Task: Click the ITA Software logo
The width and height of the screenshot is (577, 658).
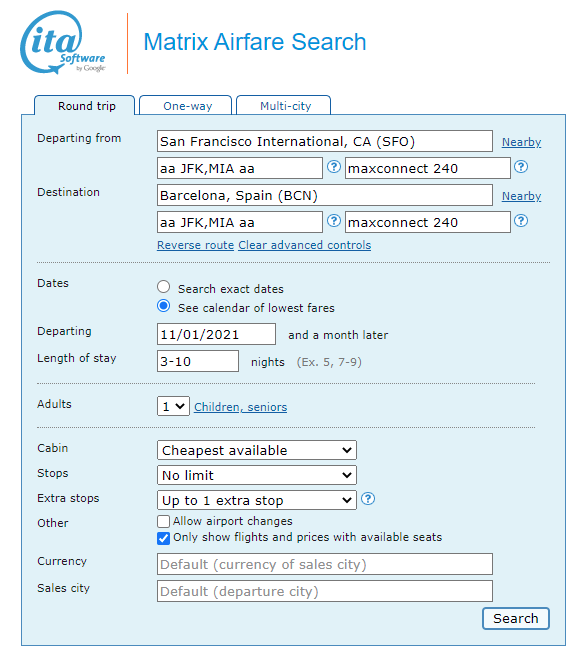Action: pos(63,42)
